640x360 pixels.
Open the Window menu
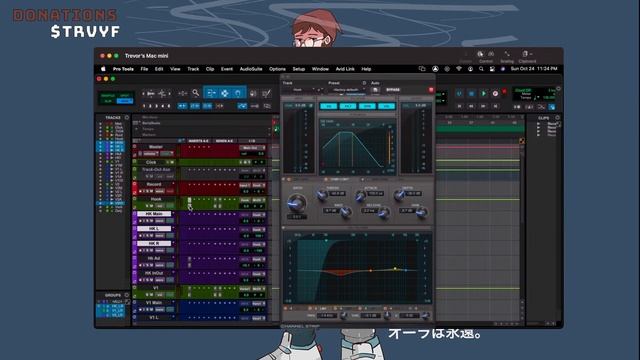[320, 69]
